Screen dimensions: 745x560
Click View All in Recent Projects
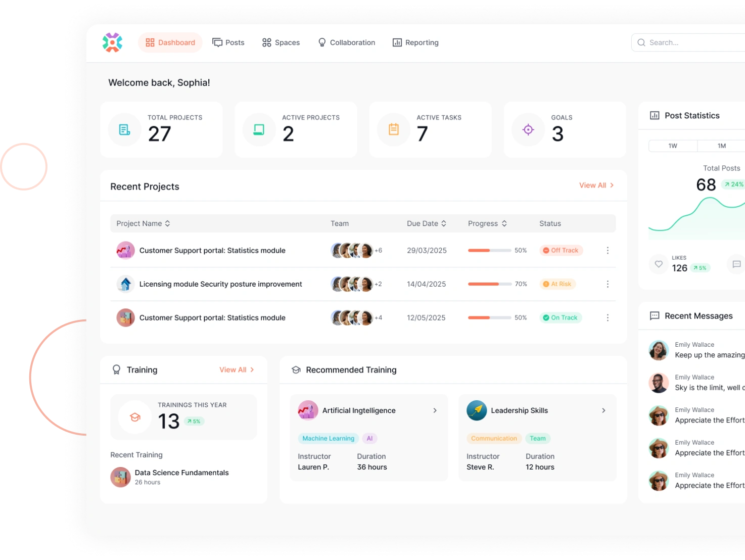point(596,185)
